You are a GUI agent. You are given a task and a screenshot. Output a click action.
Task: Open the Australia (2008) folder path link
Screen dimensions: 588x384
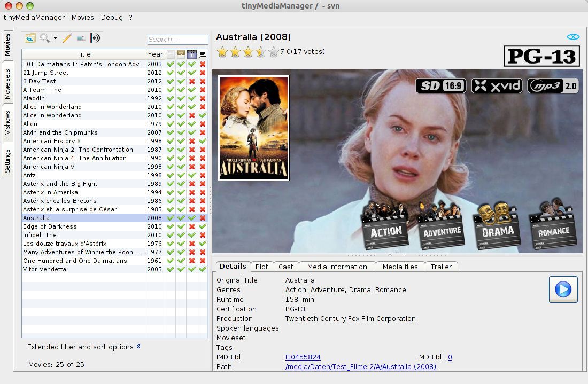pyautogui.click(x=361, y=366)
